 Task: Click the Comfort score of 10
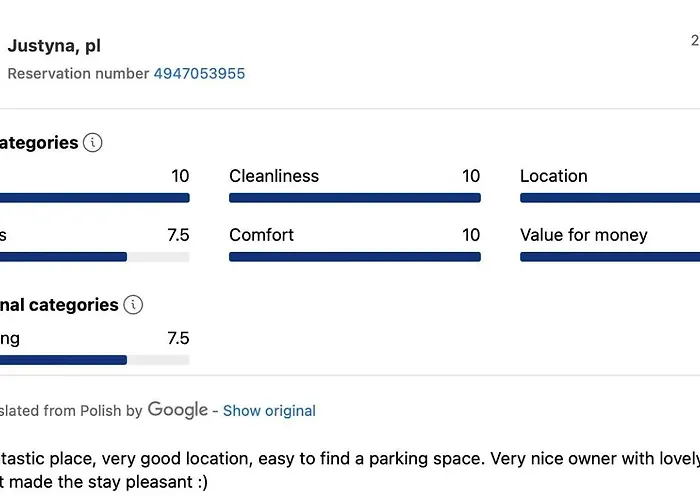(471, 235)
